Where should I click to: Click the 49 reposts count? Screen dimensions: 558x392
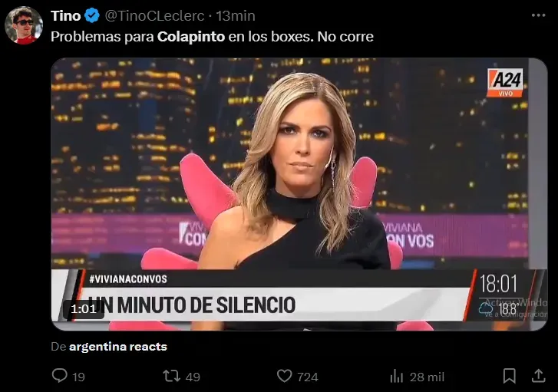pos(193,377)
